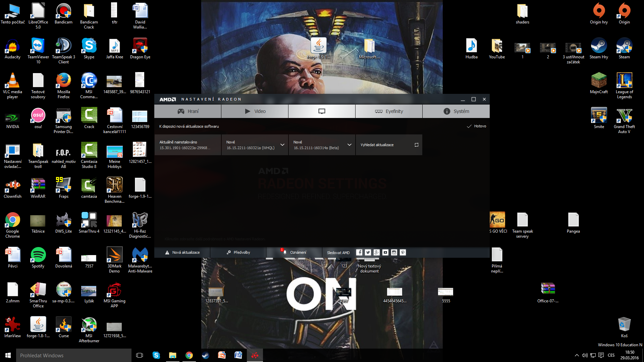Click Nová aktualizace in bottom bar
The height and width of the screenshot is (362, 644).
pos(182,252)
